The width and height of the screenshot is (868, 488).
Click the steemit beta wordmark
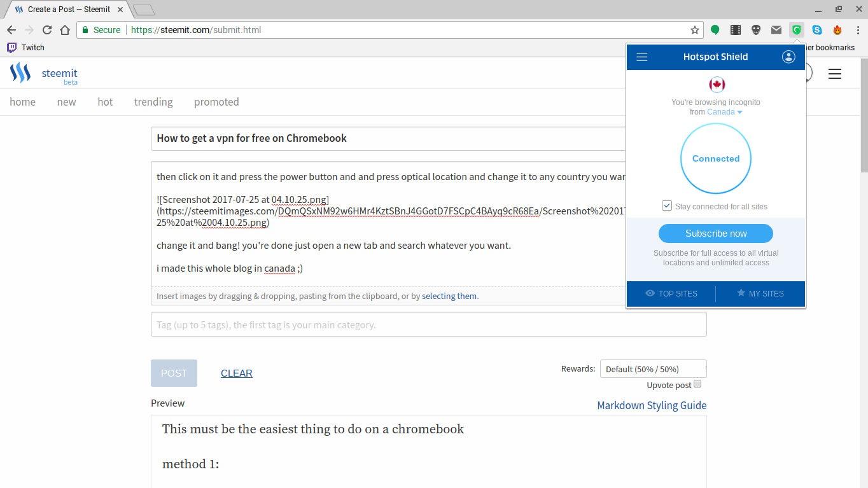click(x=60, y=76)
